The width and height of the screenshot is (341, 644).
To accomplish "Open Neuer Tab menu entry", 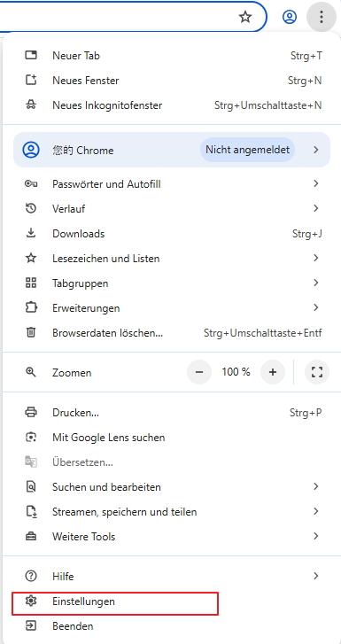I will [172, 56].
